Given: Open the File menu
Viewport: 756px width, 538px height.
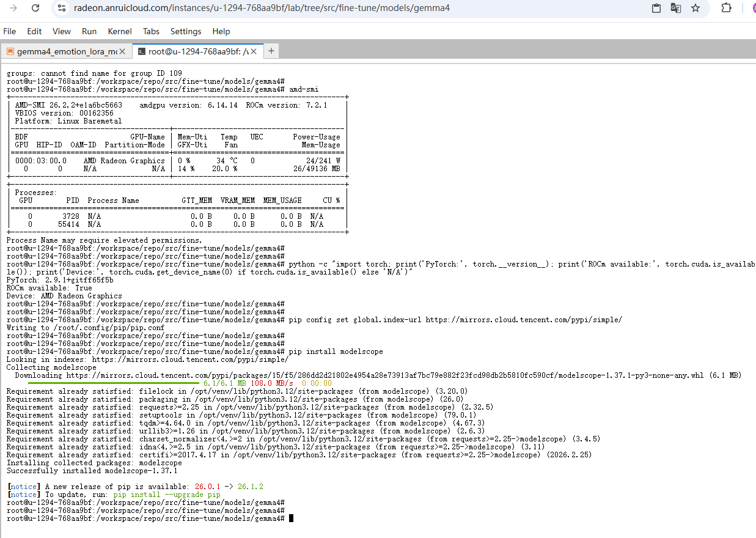Looking at the screenshot, I should (10, 31).
